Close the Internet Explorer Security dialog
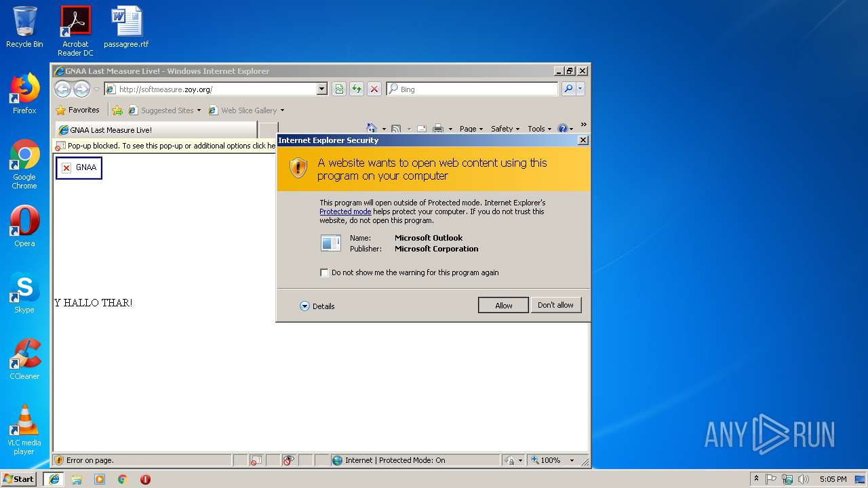Image resolution: width=868 pixels, height=488 pixels. (583, 140)
